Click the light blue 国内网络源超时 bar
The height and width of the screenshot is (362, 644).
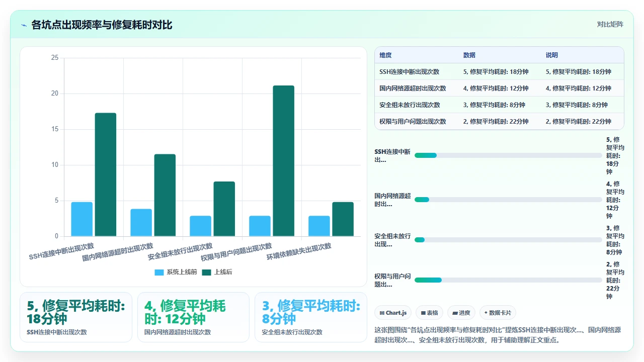141,223
